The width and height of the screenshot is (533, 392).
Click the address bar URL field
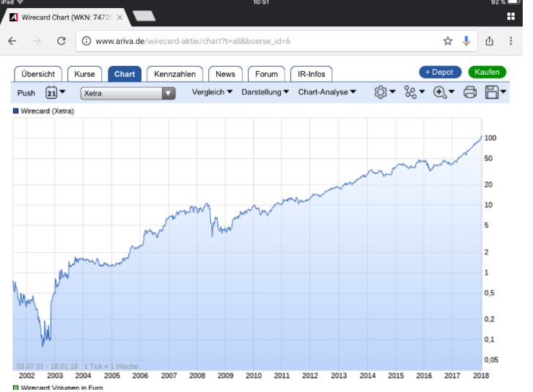[x=276, y=41]
